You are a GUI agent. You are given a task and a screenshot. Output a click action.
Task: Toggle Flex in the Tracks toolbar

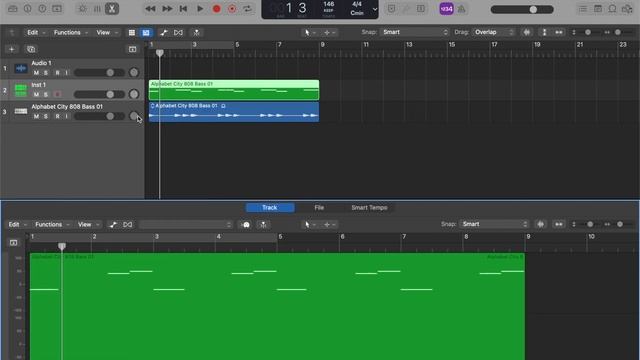click(x=178, y=32)
